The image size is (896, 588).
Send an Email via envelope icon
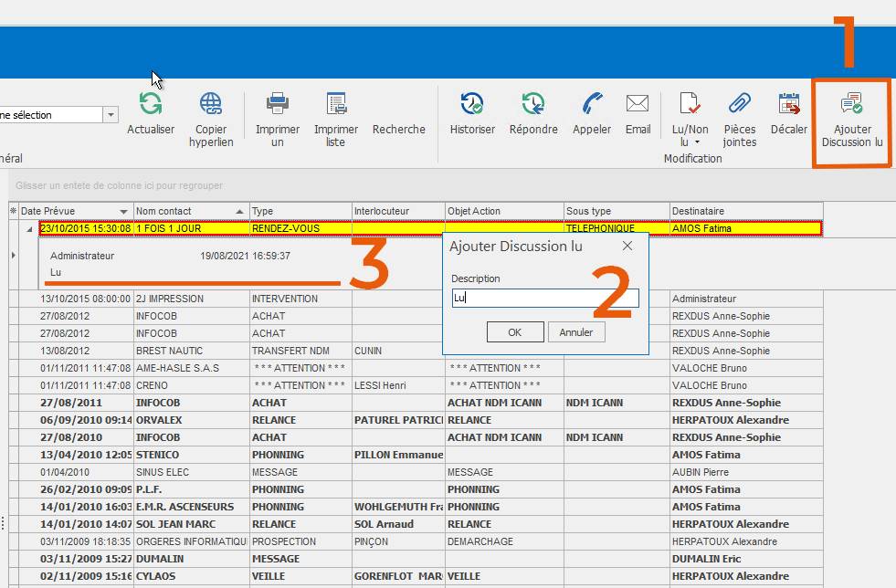pyautogui.click(x=638, y=103)
